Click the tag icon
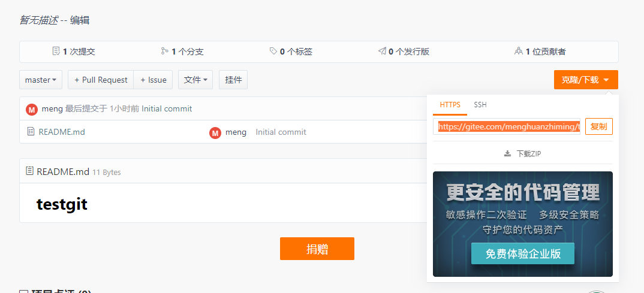The height and width of the screenshot is (293, 644). (x=273, y=52)
